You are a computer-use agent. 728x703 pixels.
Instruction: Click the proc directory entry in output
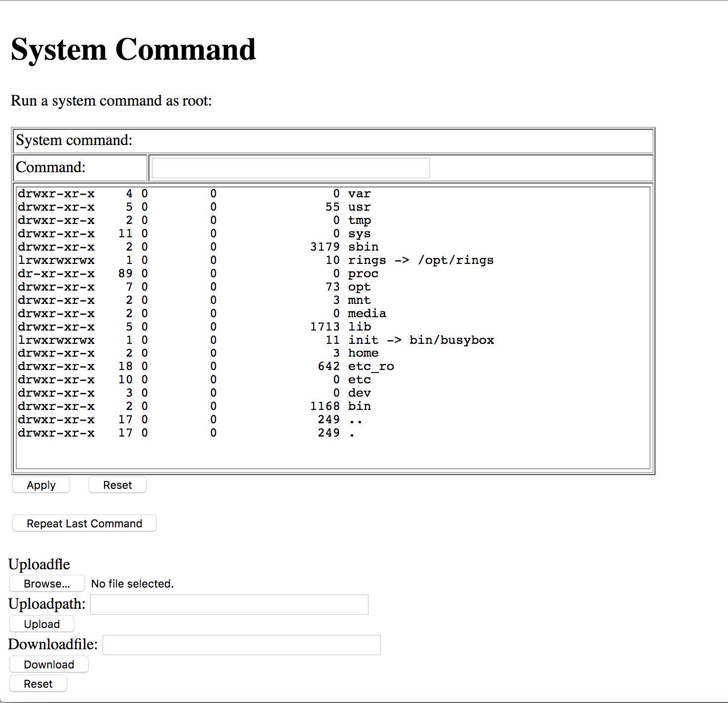[363, 273]
